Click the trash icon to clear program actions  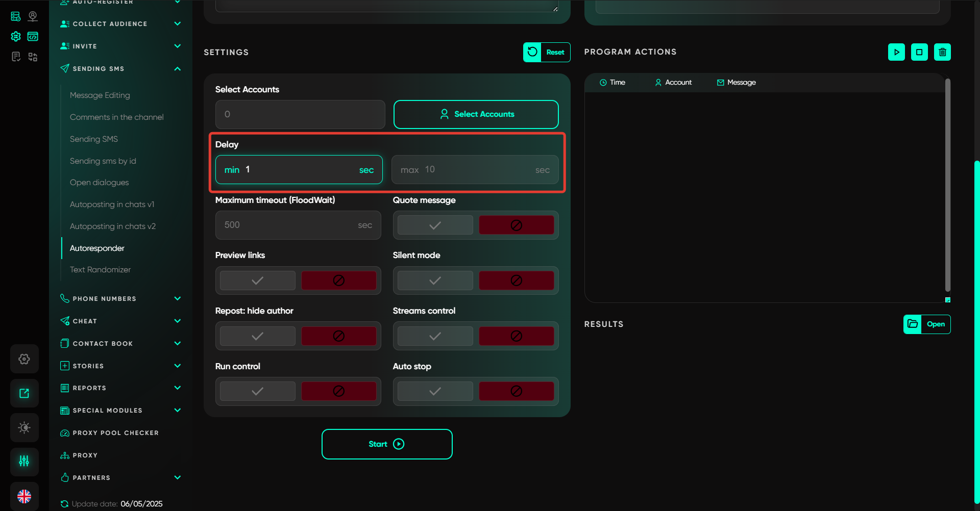(x=942, y=52)
